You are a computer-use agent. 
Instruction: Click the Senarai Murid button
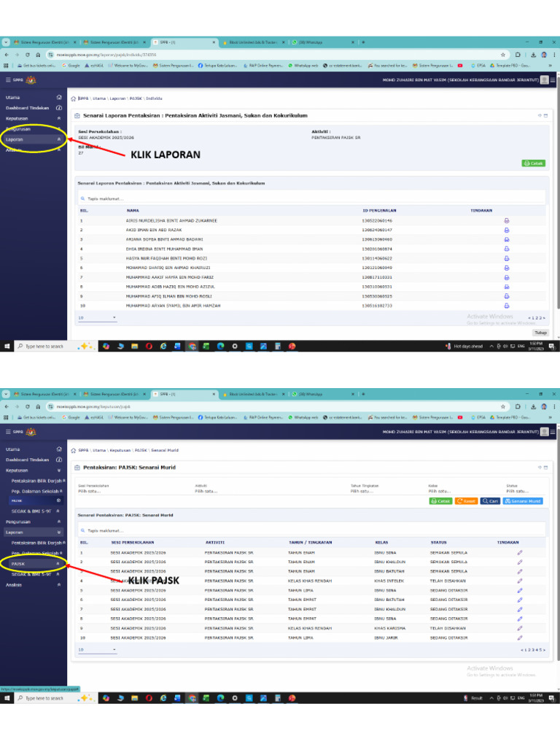523,501
